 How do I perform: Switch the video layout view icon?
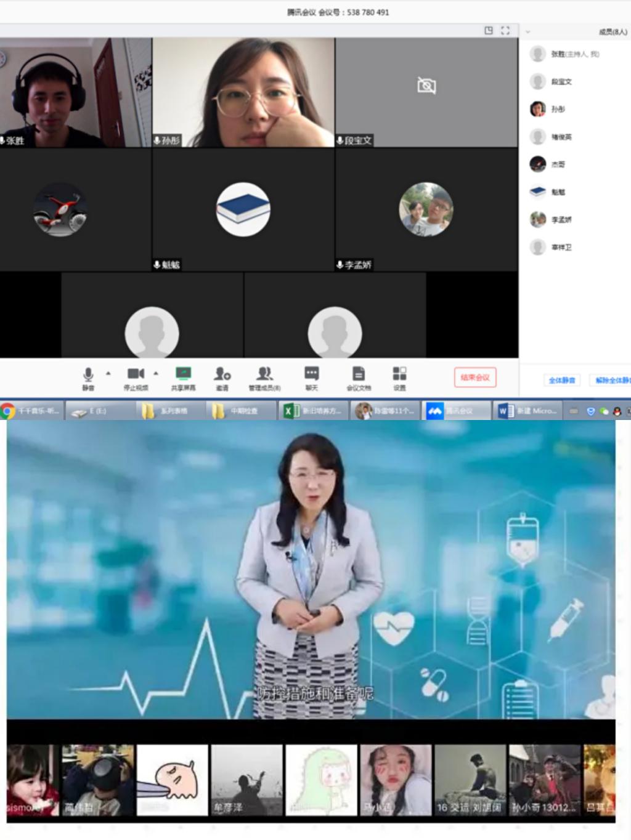click(x=489, y=31)
